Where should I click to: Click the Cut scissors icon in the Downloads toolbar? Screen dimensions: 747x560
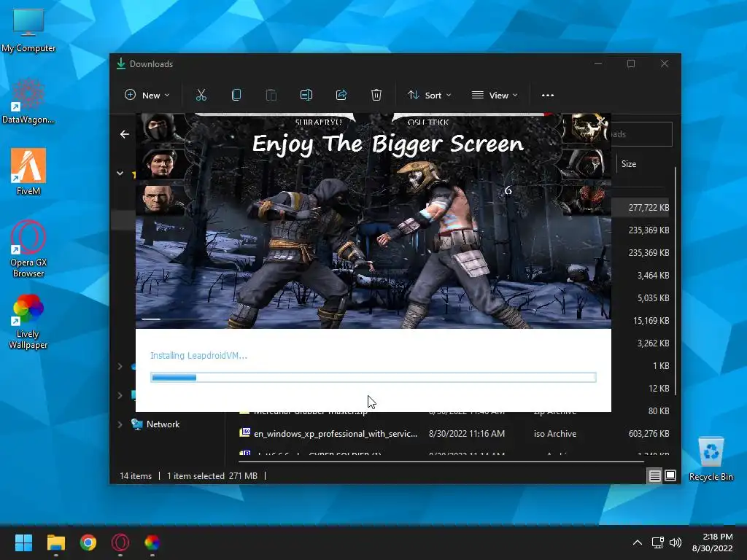[201, 96]
